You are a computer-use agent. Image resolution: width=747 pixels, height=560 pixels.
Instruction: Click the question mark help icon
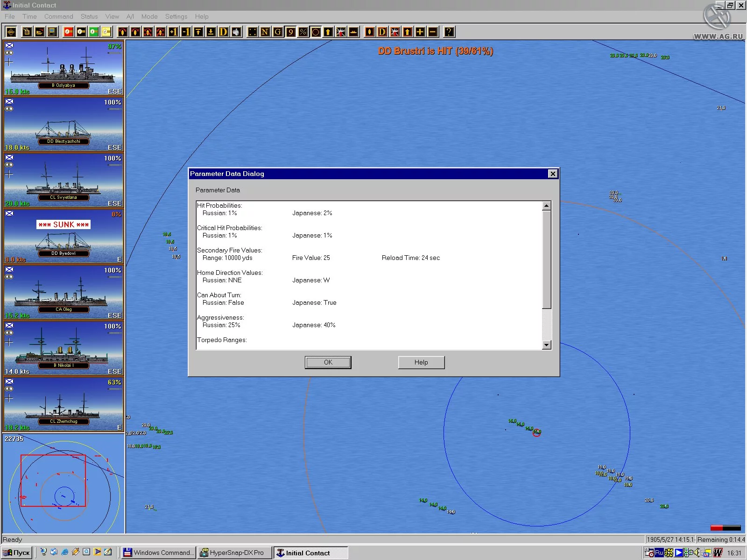(x=449, y=32)
